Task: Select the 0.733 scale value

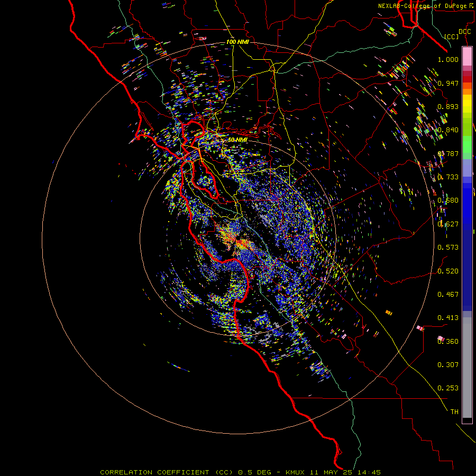Action: (448, 177)
